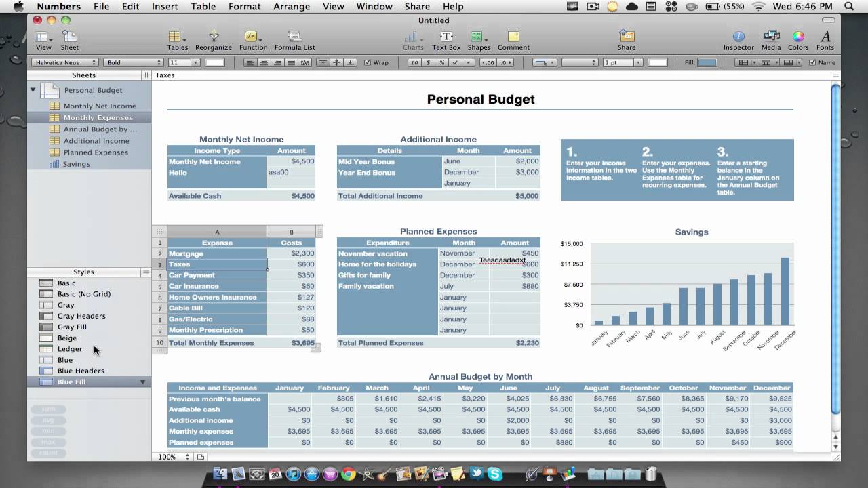Viewport: 868px width, 488px height.
Task: Open the 100% zoom dropdown
Action: pyautogui.click(x=175, y=457)
